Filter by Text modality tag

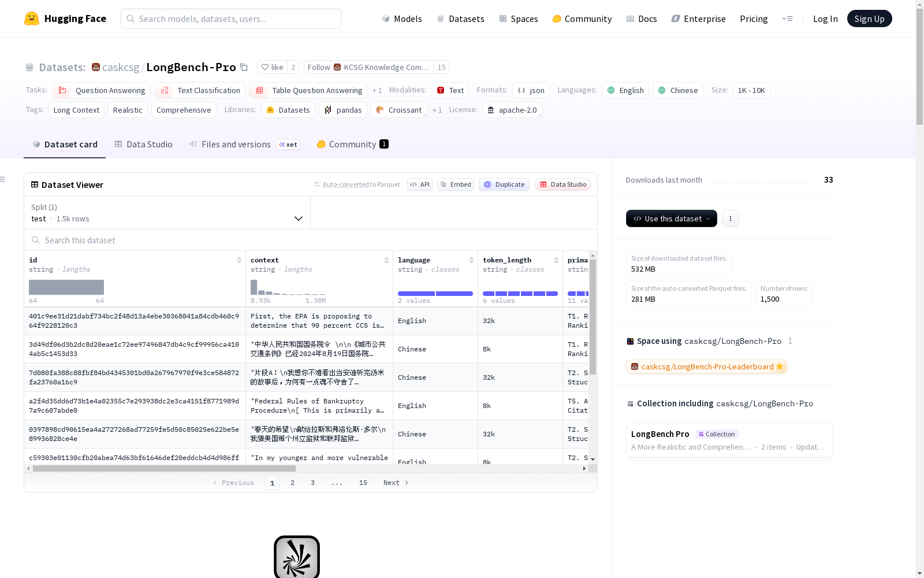click(450, 90)
